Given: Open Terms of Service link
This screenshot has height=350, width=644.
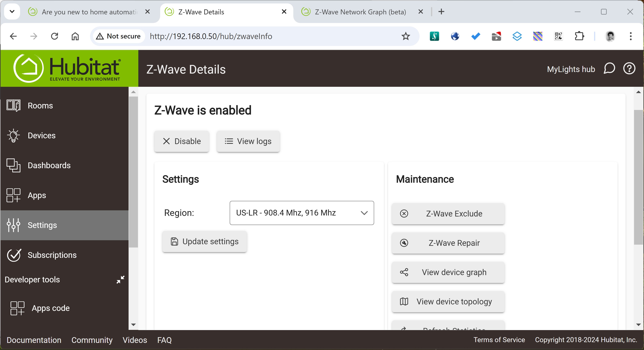Looking at the screenshot, I should (x=499, y=340).
